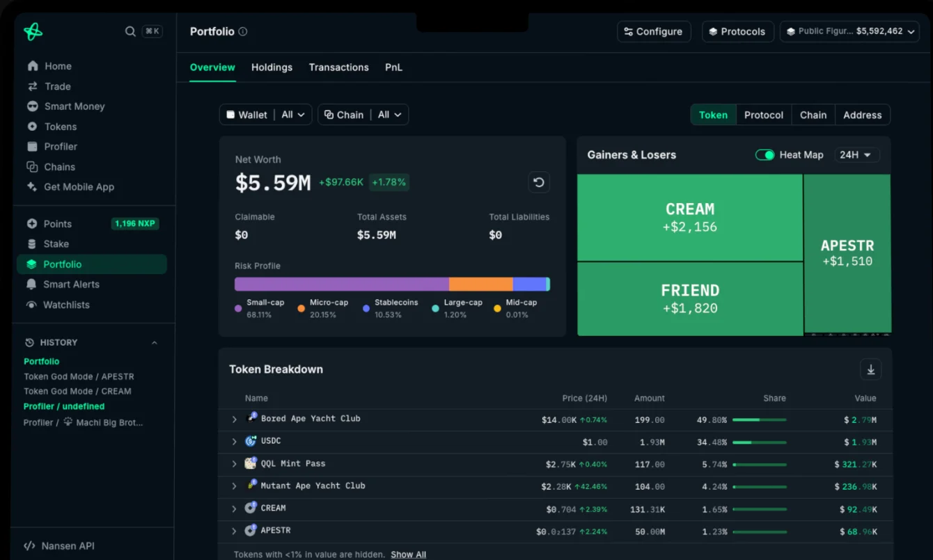Expand the Mutant Ape Yacht Club row
933x560 pixels.
(235, 486)
